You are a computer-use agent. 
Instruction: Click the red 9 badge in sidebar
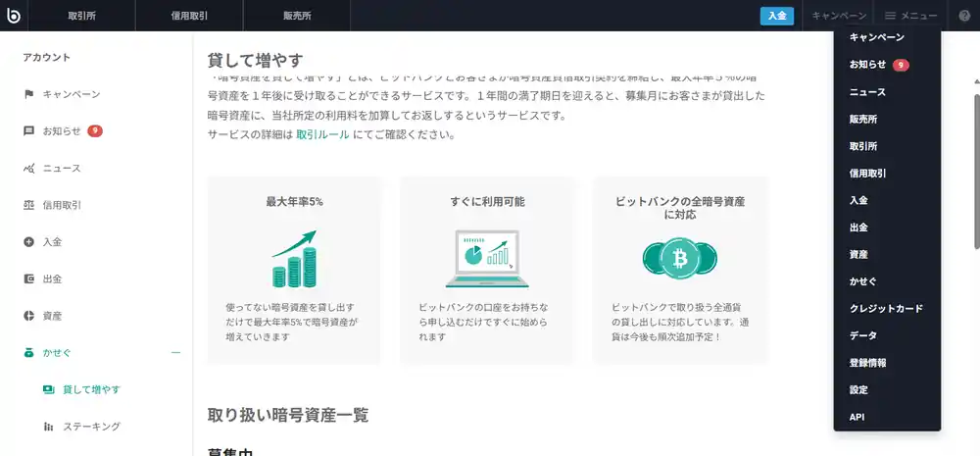95,131
